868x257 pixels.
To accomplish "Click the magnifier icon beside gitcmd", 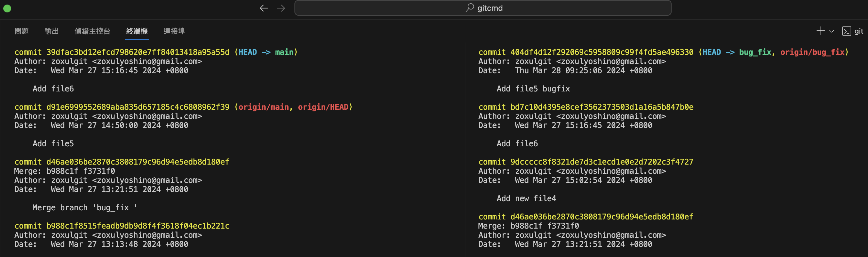I will pyautogui.click(x=469, y=8).
